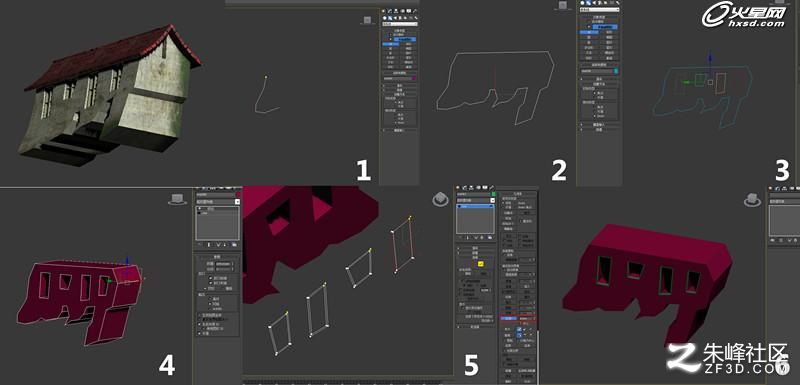Select the yellow sub-object icon in step 5 panel
The width and height of the screenshot is (800, 385).
pyautogui.click(x=481, y=264)
